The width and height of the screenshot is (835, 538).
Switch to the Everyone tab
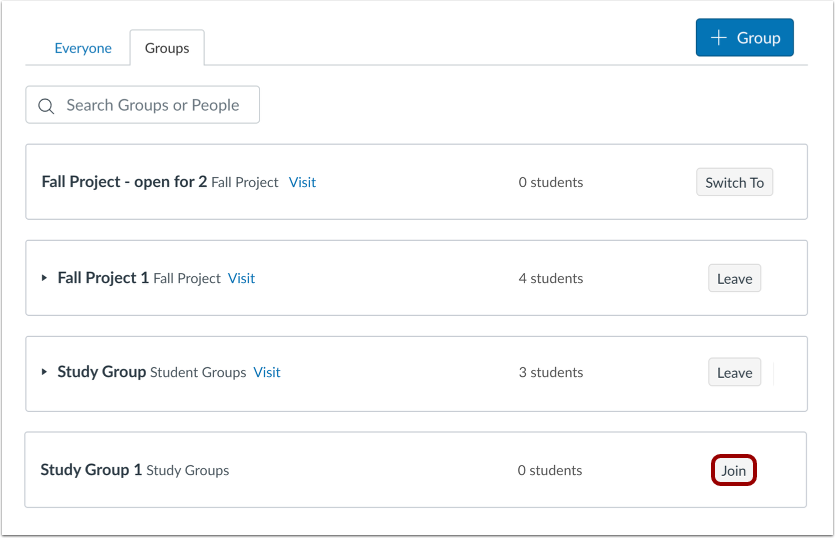[83, 48]
